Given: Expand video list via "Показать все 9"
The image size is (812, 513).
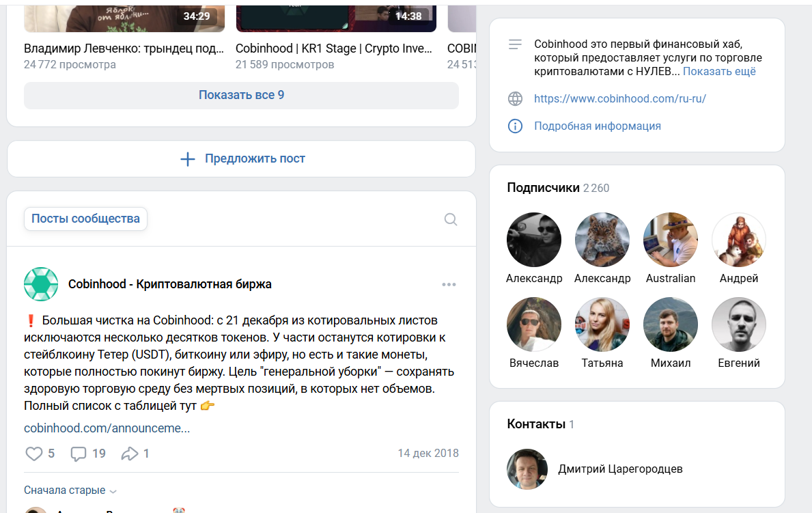Looking at the screenshot, I should pos(241,95).
